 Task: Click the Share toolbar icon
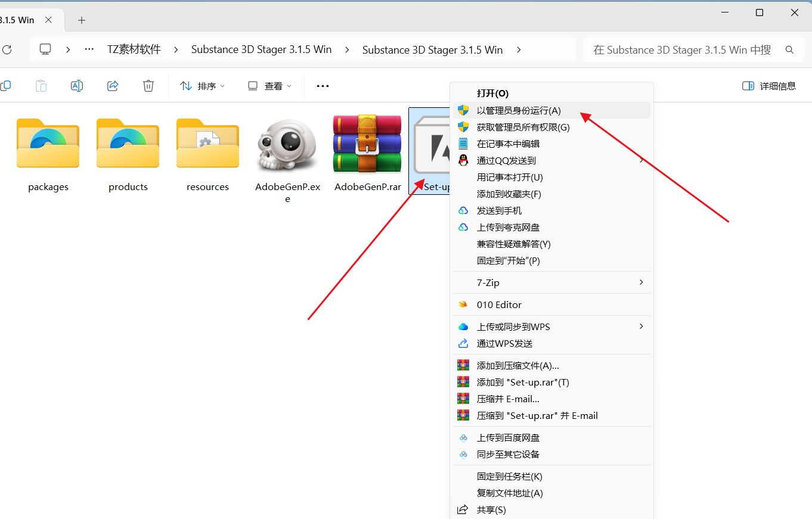(113, 86)
